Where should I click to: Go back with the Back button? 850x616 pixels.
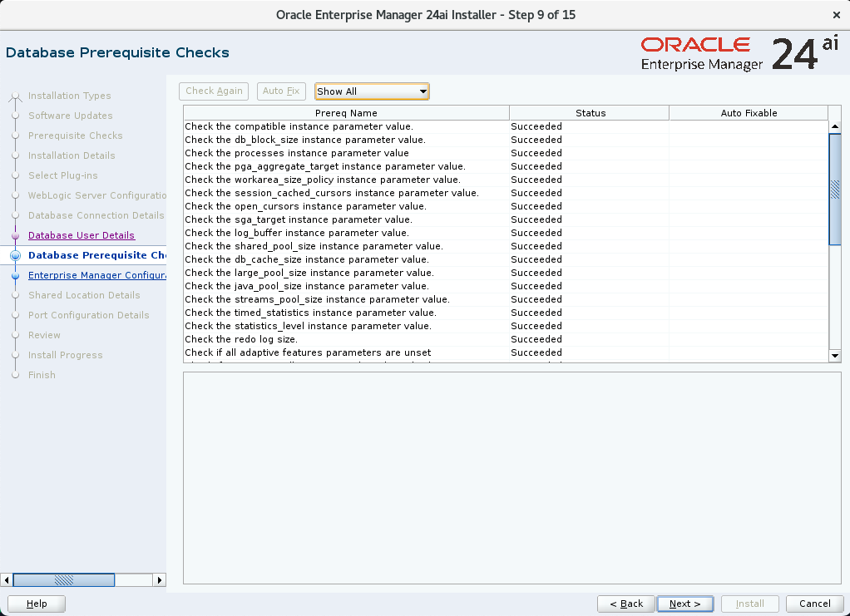pyautogui.click(x=626, y=604)
